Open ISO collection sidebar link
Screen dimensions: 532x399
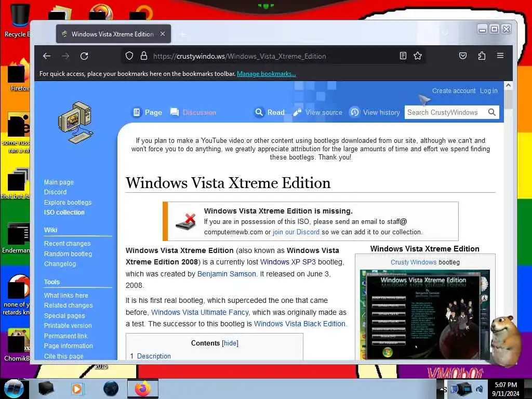(64, 212)
